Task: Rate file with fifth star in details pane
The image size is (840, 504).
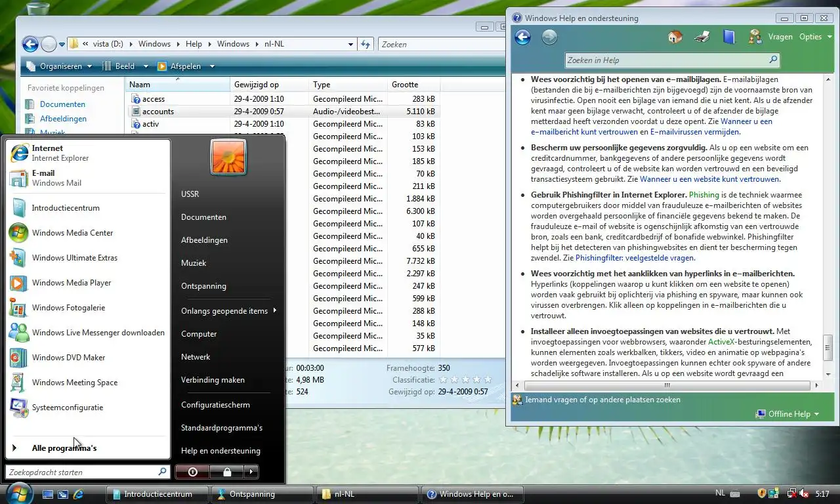Action: [x=487, y=380]
